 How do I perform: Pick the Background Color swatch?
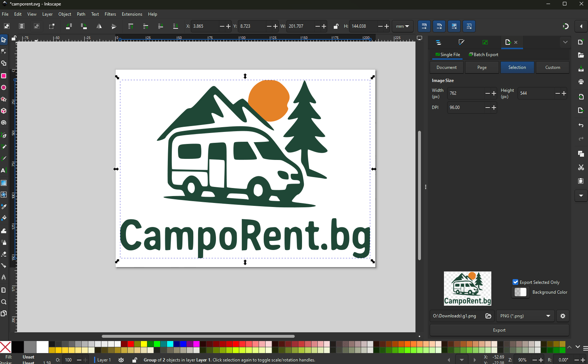click(x=521, y=292)
